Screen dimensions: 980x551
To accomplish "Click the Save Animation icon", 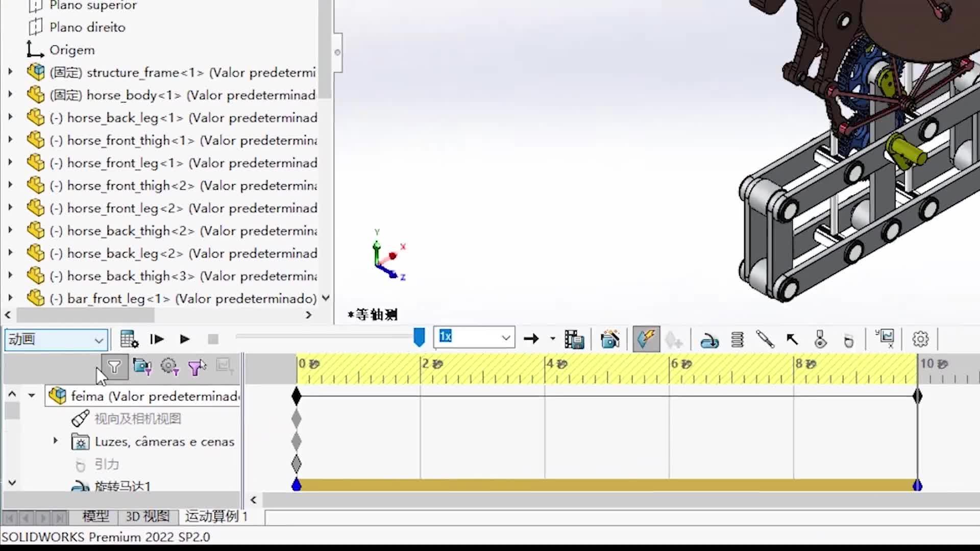I will pyautogui.click(x=574, y=338).
